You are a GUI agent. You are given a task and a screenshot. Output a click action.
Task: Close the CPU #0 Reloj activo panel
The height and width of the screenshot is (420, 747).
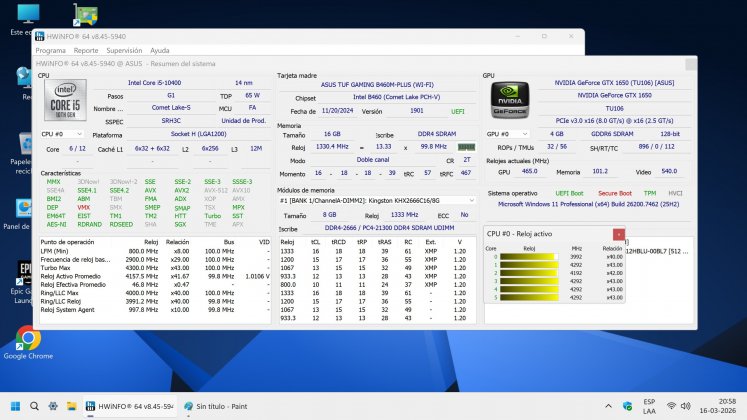pos(618,233)
